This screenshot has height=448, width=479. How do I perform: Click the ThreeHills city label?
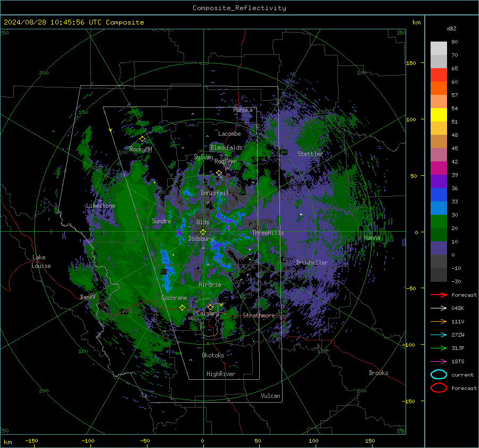pyautogui.click(x=268, y=233)
